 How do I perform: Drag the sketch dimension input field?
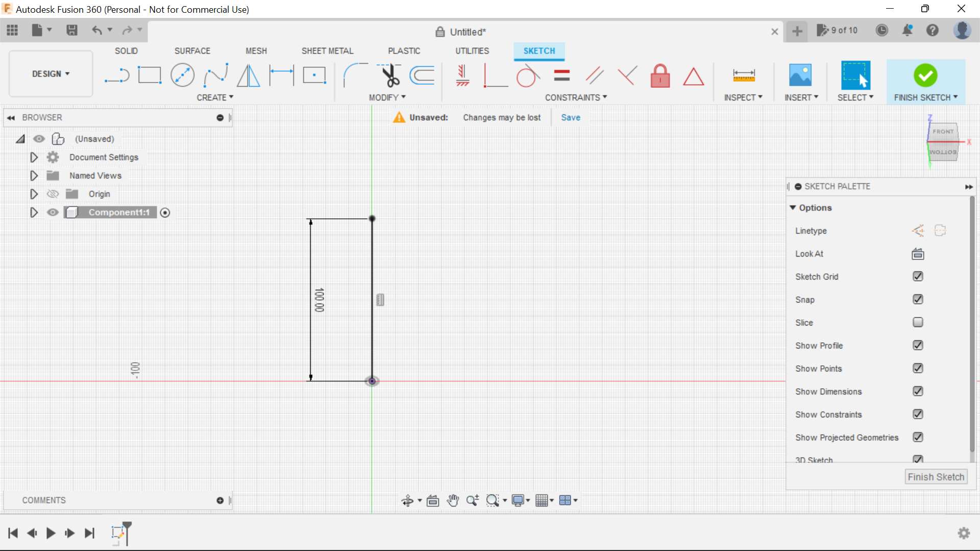click(x=379, y=299)
